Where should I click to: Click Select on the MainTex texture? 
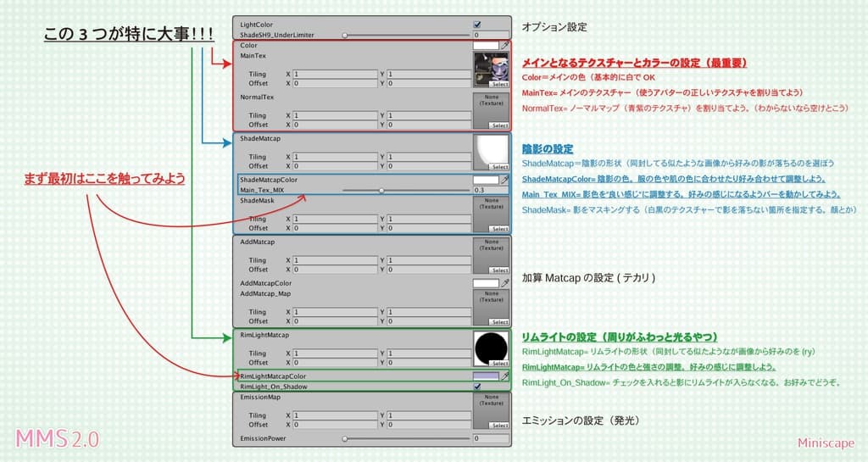pos(499,84)
